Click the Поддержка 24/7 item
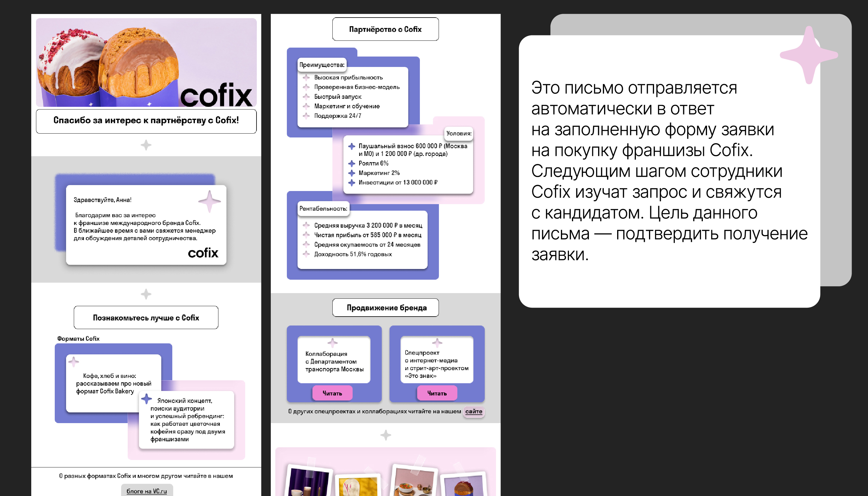Screen dimensions: 868x496 pyautogui.click(x=338, y=115)
